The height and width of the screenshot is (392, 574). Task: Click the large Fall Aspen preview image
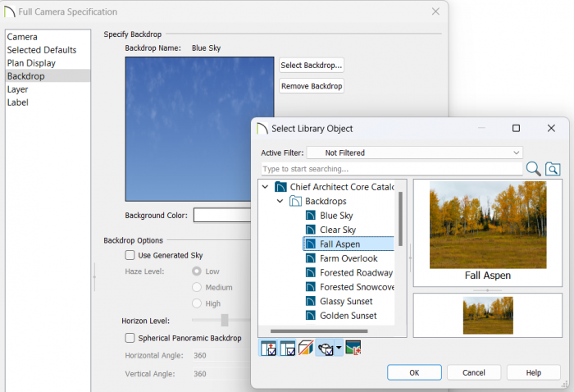point(488,225)
